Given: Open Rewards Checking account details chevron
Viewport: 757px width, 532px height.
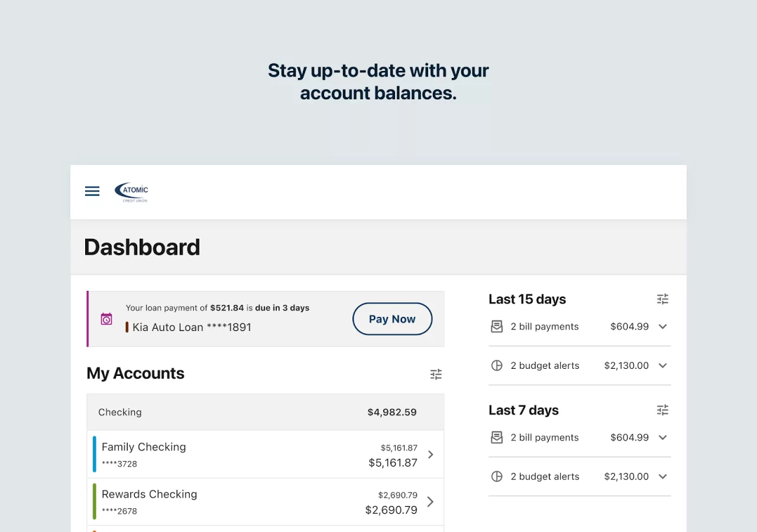Looking at the screenshot, I should point(431,501).
